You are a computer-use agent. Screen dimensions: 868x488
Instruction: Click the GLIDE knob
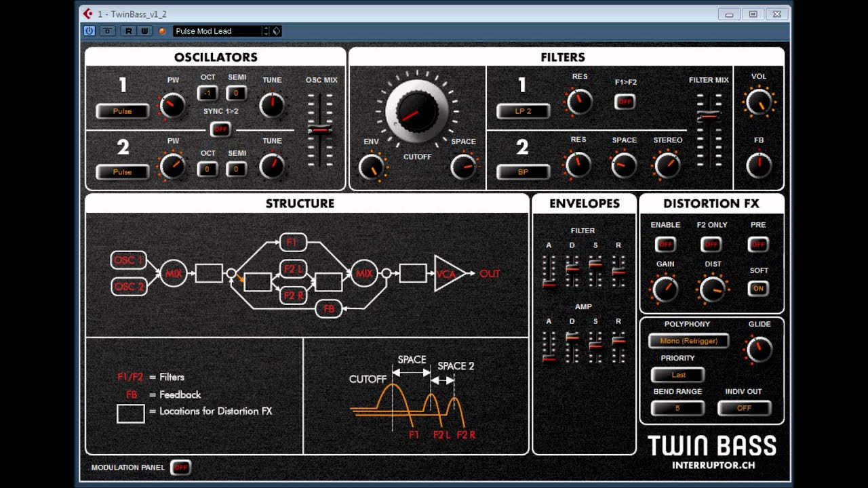tap(758, 350)
